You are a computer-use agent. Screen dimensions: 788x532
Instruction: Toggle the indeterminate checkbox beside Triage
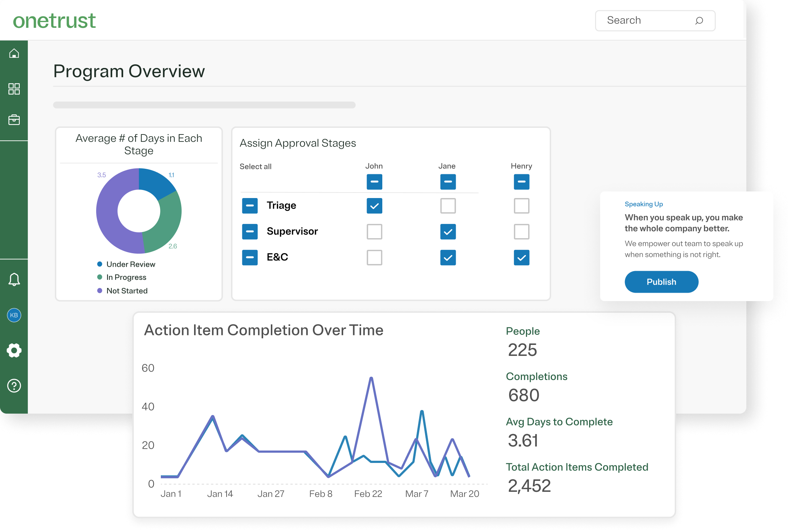coord(250,206)
